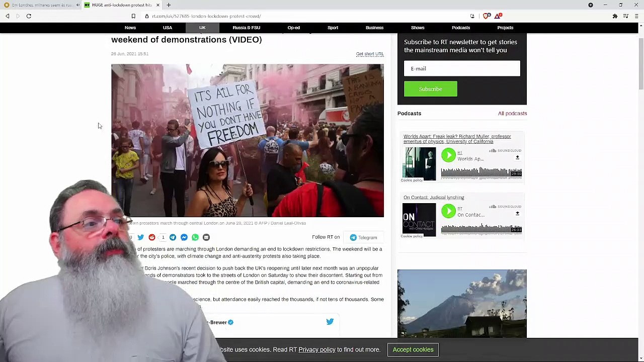Follow RT on Telegram button
Image resolution: width=644 pixels, height=362 pixels.
coord(363,237)
